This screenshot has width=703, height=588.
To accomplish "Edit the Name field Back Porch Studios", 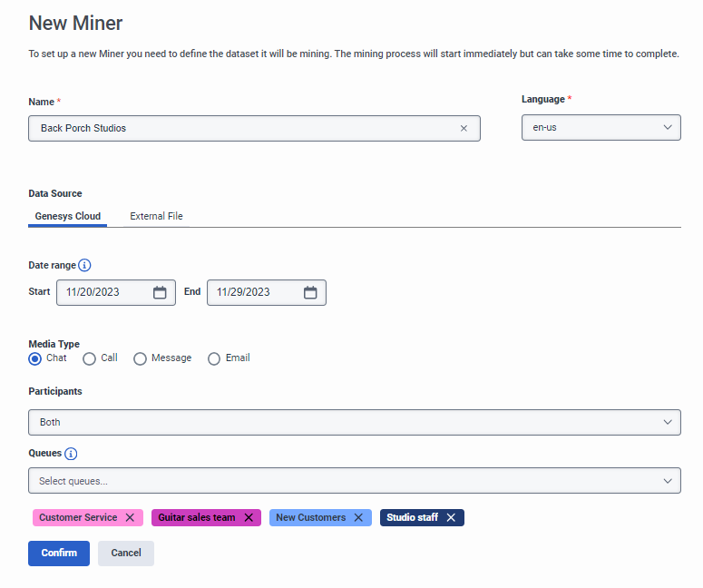I will click(x=254, y=128).
